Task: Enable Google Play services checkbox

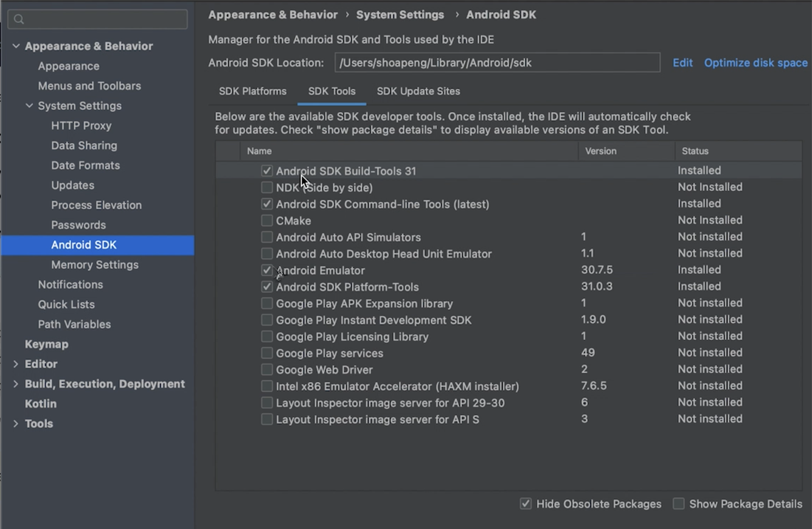Action: (266, 353)
